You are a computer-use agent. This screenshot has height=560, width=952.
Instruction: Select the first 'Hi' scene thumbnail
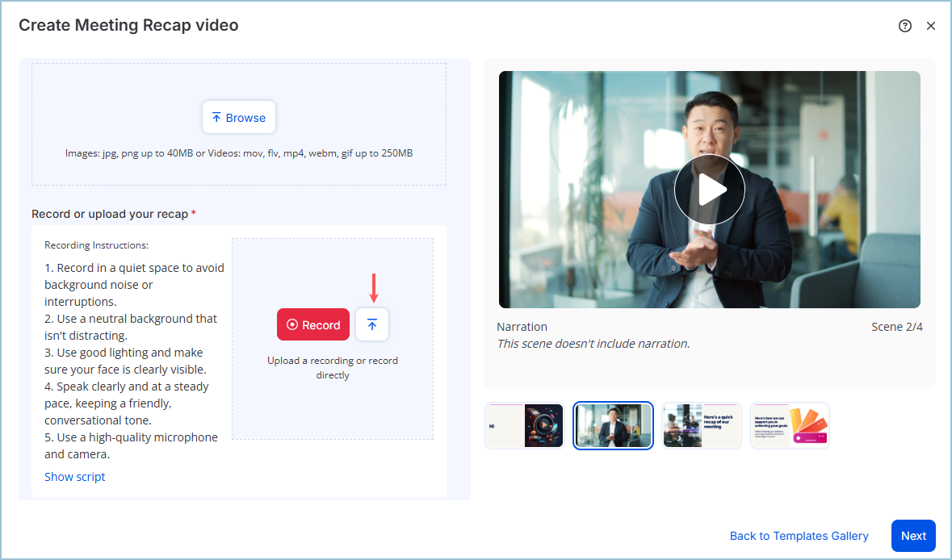pyautogui.click(x=524, y=425)
